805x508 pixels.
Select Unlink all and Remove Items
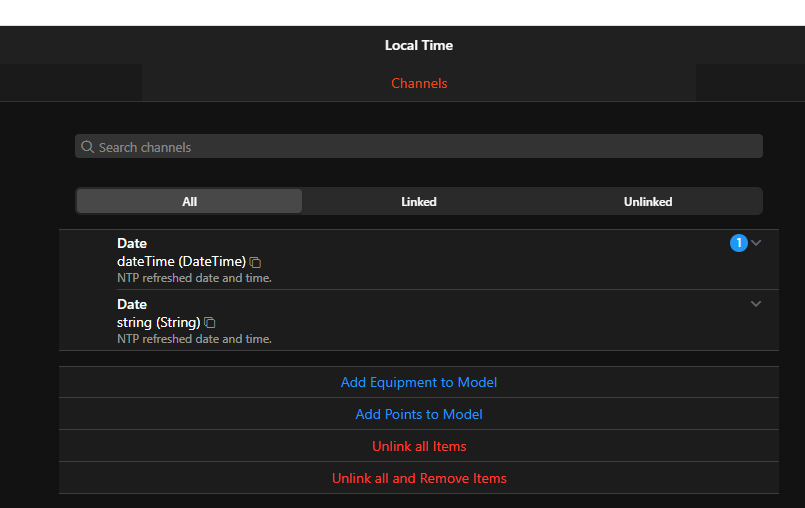coord(419,478)
